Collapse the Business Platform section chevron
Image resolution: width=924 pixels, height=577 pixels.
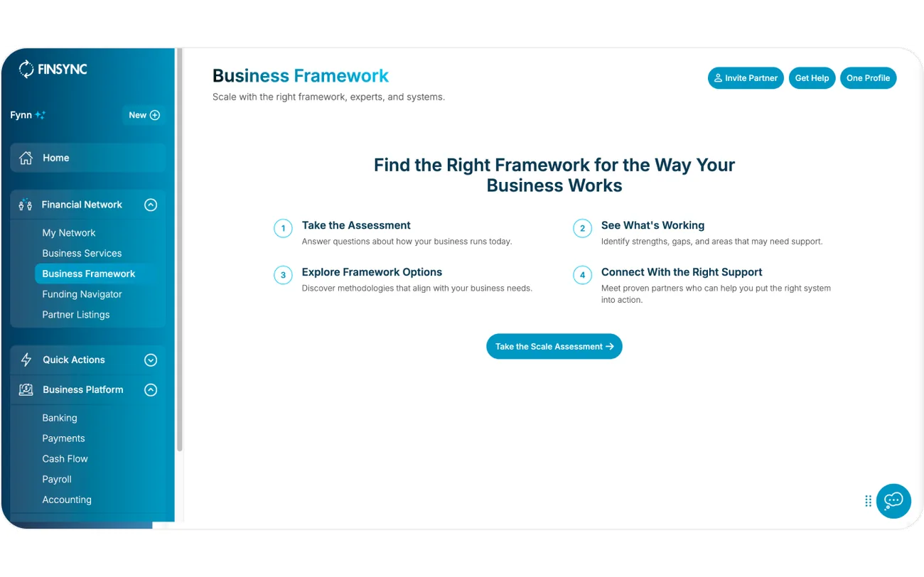(151, 390)
